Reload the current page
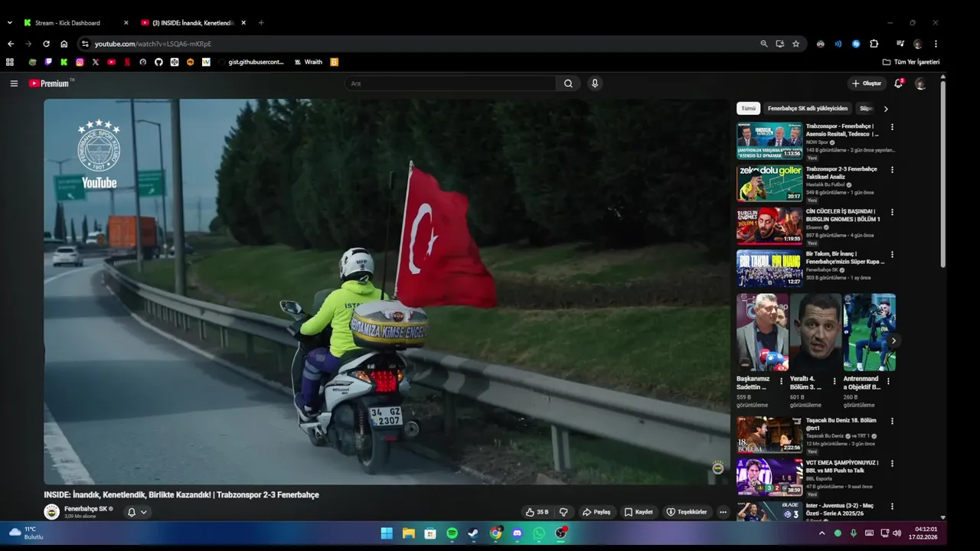 pos(46,44)
